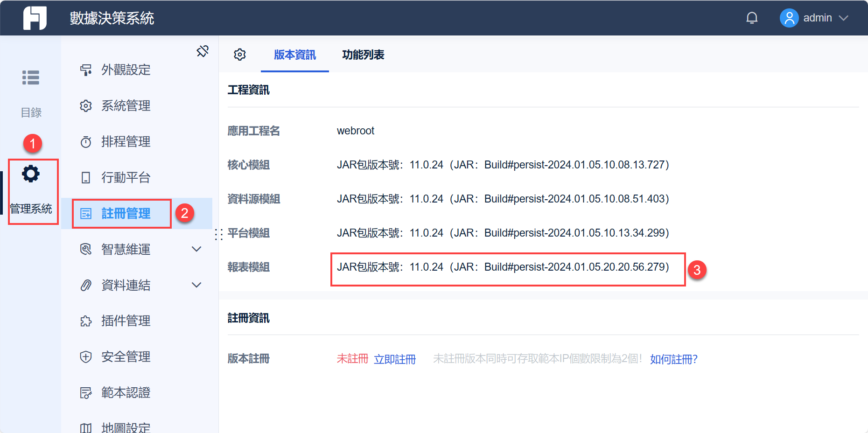Viewport: 868px width, 433px height.
Task: Open 排程管理 menu item
Action: coord(137,142)
